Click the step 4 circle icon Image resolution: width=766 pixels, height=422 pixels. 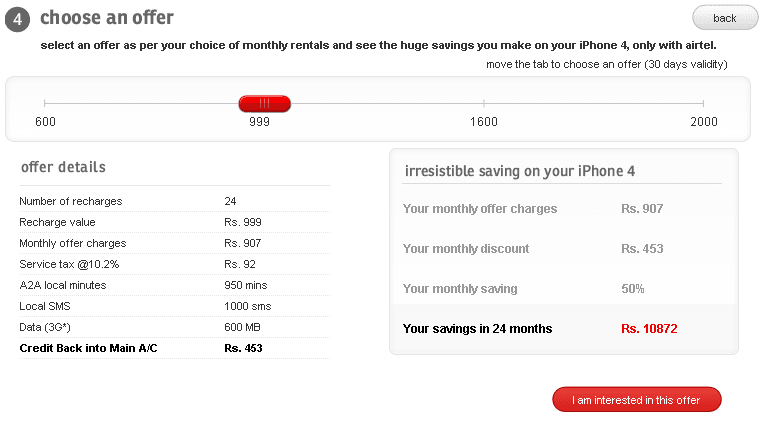(18, 19)
